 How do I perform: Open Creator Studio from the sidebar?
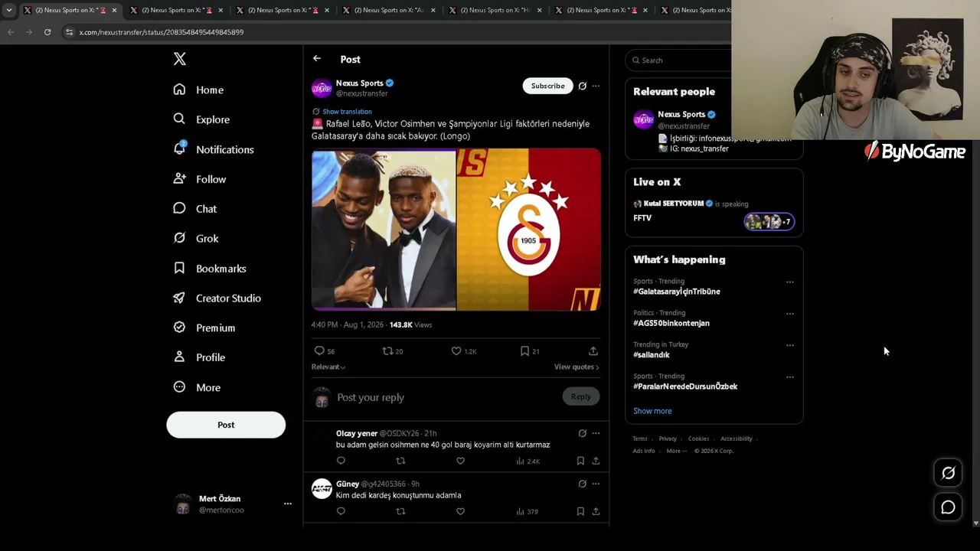tap(217, 298)
